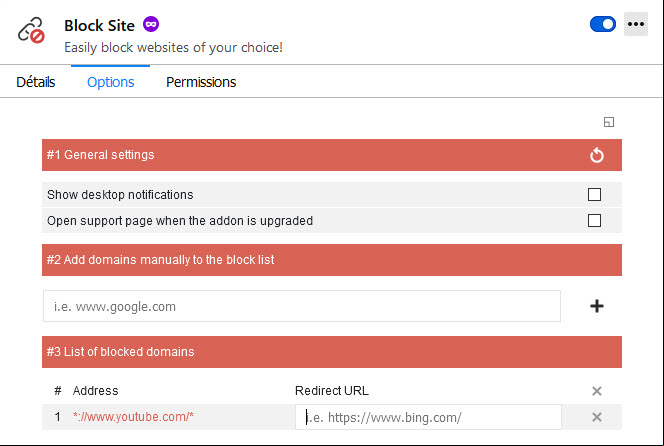Toggle the Block Site extension enable switch
This screenshot has width=664, height=446.
point(603,24)
